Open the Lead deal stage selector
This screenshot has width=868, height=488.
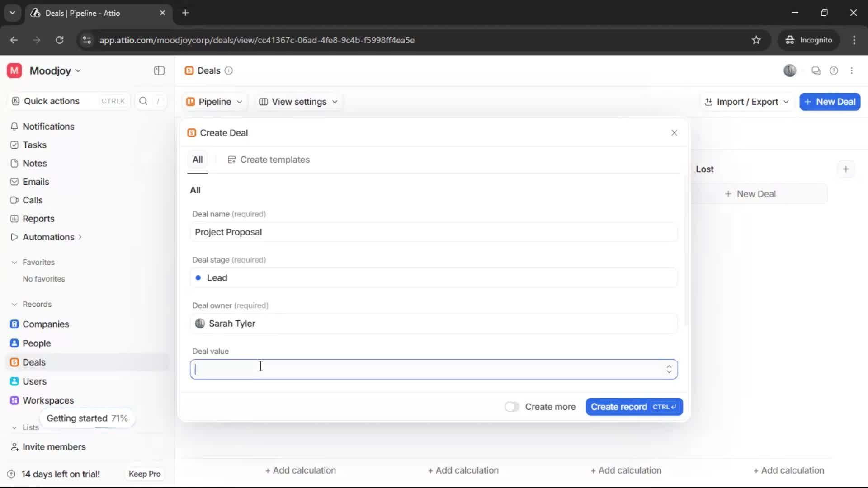(433, 278)
